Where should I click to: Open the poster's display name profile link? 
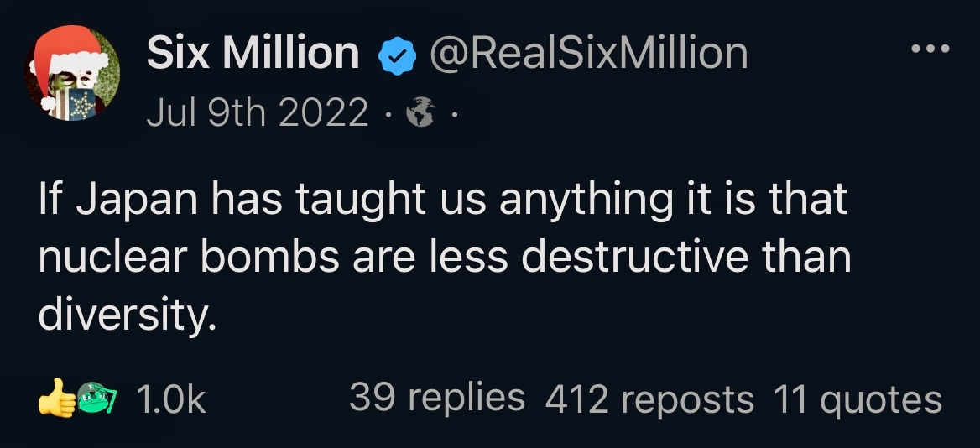(x=253, y=55)
